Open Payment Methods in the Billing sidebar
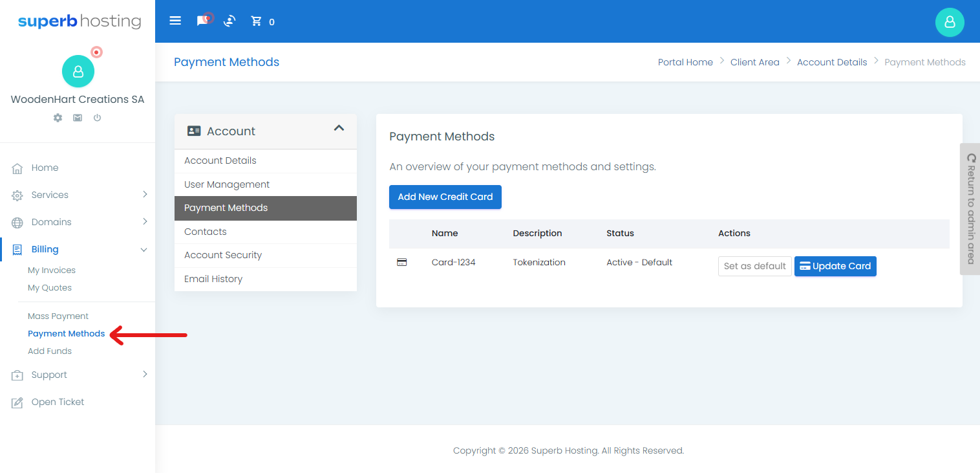980x473 pixels. click(66, 334)
